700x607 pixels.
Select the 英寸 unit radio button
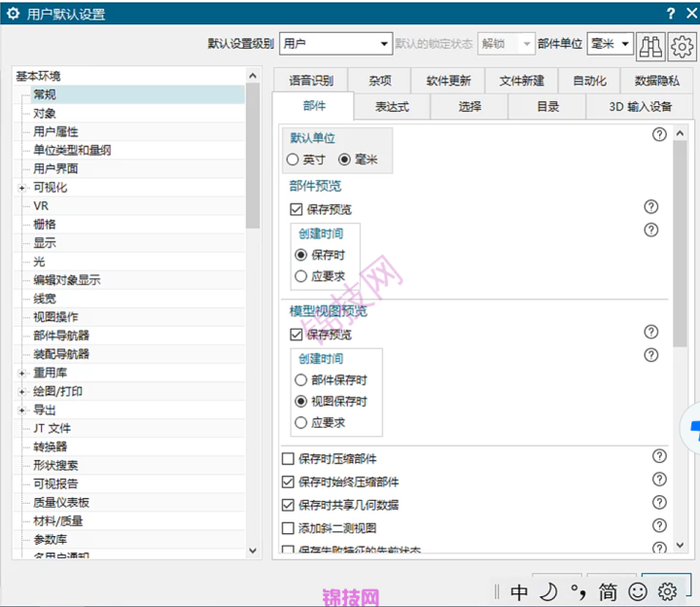click(293, 160)
